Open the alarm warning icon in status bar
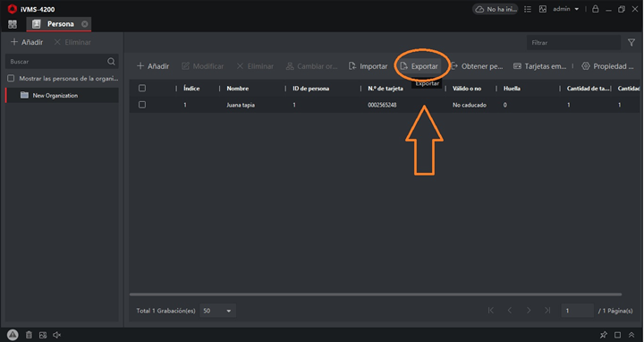This screenshot has height=342, width=644. [13, 335]
